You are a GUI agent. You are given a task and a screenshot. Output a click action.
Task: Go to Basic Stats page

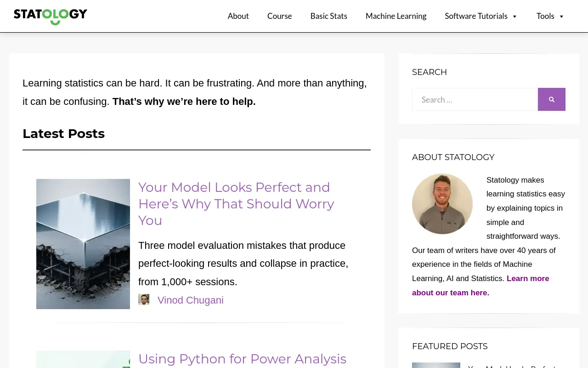click(329, 16)
